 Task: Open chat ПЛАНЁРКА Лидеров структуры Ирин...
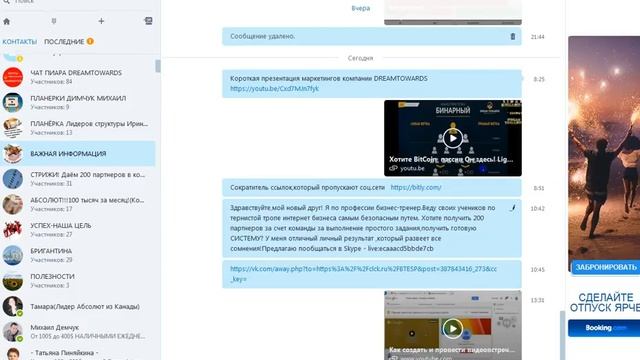click(78, 127)
